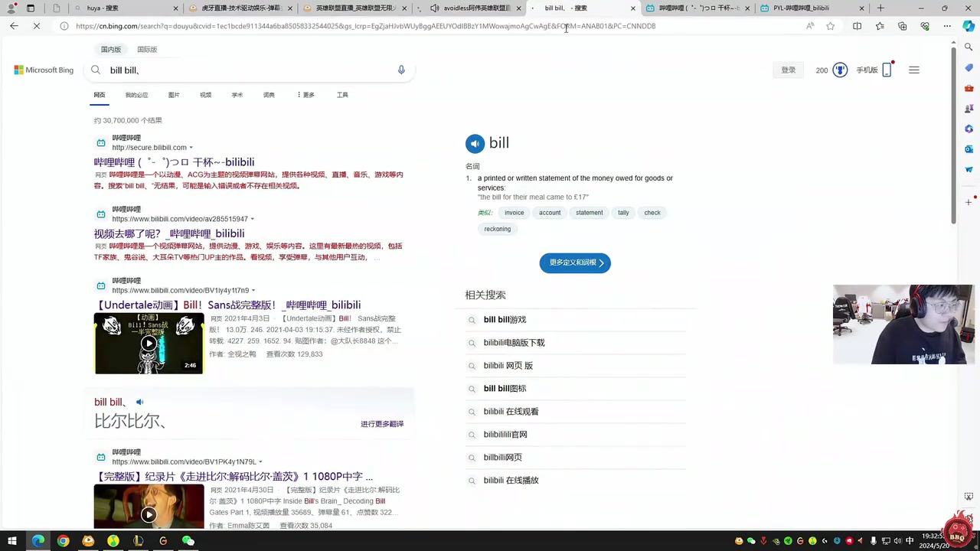Select 国内版 search toggle
The image size is (980, 551).
(111, 49)
